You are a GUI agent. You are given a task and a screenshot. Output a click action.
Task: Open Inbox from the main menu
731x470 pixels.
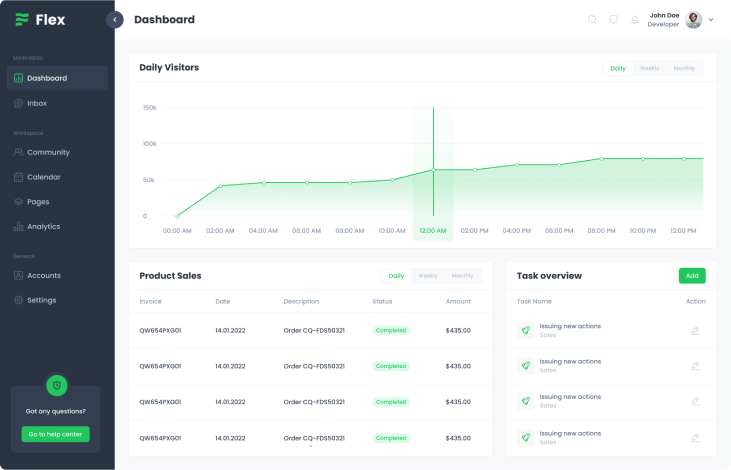click(x=37, y=103)
